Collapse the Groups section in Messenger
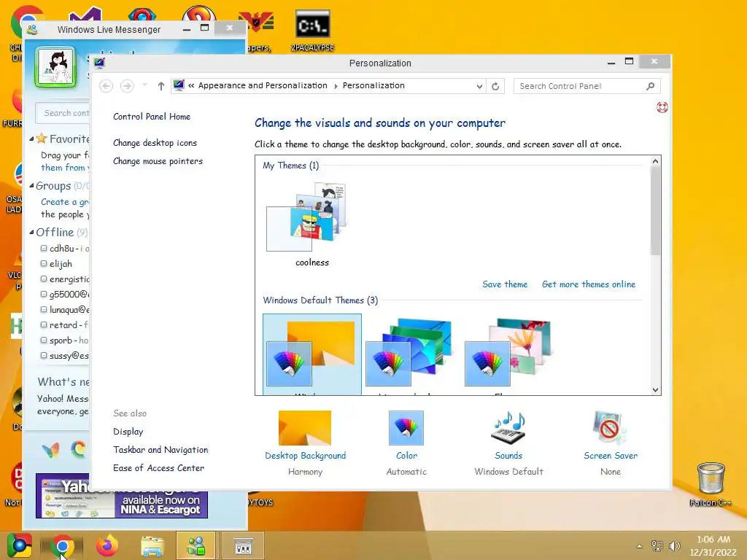Viewport: 747px width, 560px height. coord(31,186)
